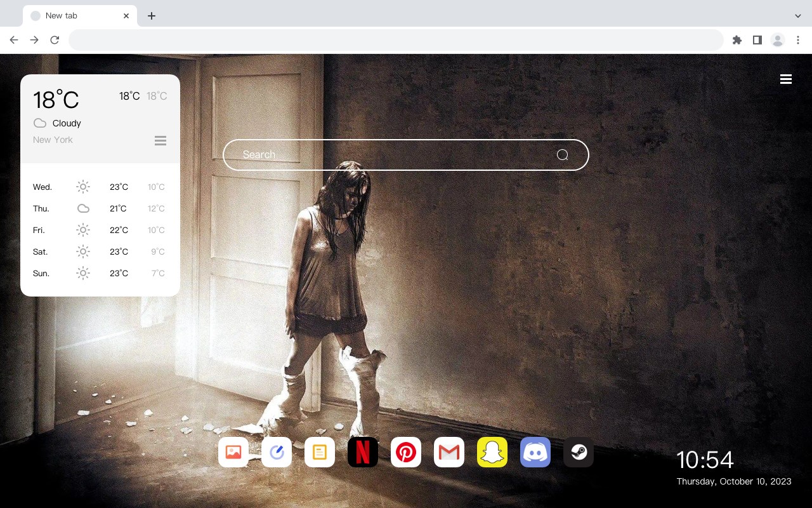
Task: Select the Sat. forecast row
Action: [100, 251]
